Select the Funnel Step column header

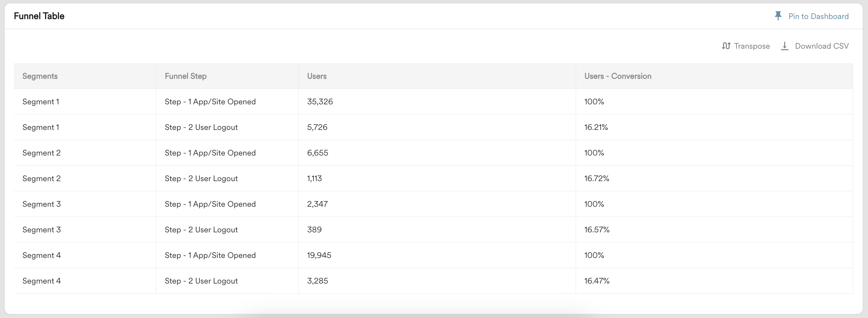click(185, 76)
